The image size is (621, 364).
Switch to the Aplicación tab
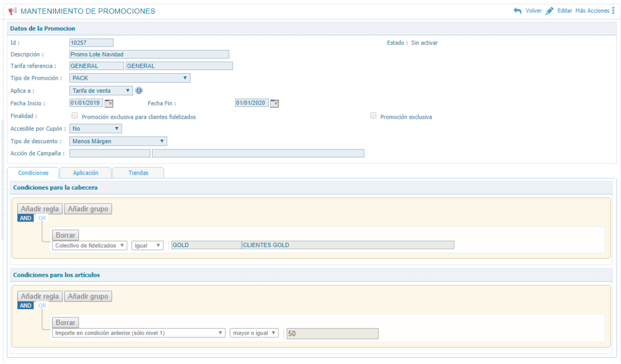[86, 173]
